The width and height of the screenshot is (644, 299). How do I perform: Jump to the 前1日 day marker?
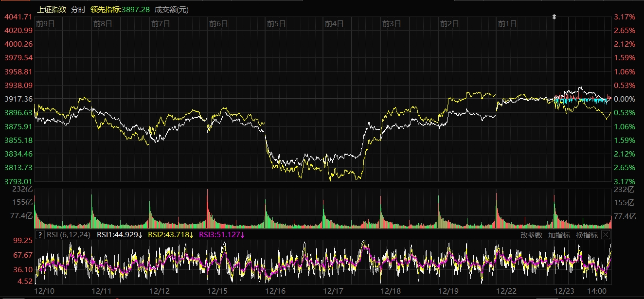pyautogui.click(x=507, y=23)
